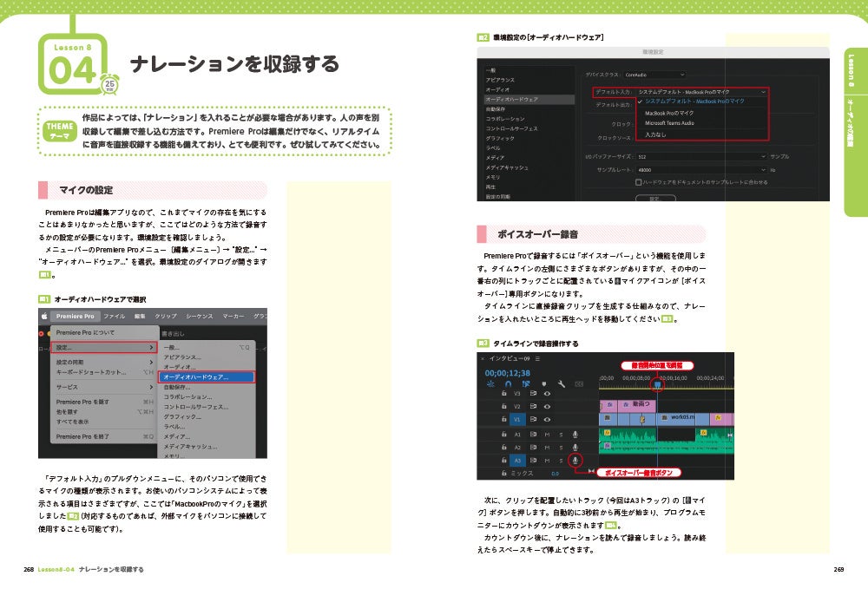
Task: Solo track A3 with the S button
Action: point(561,460)
